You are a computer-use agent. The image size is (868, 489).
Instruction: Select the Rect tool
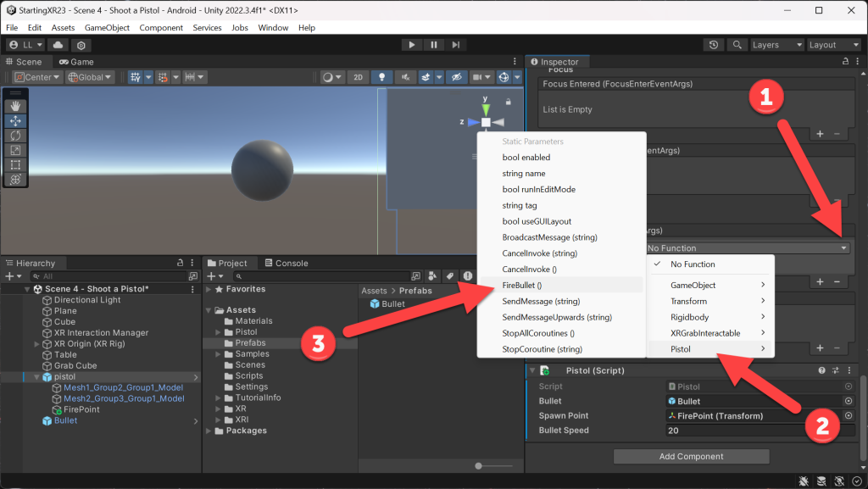pos(15,165)
